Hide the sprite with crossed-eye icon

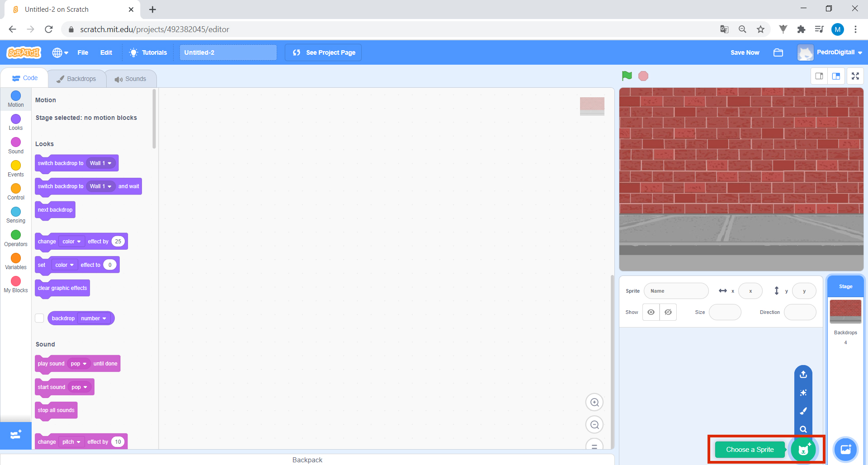[x=668, y=312]
